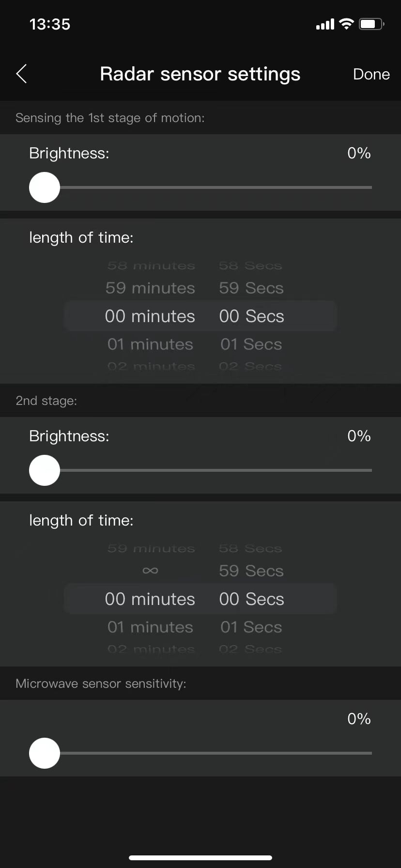This screenshot has height=868, width=401.
Task: Select the infinity symbol in 2nd stage picker
Action: pyautogui.click(x=150, y=571)
